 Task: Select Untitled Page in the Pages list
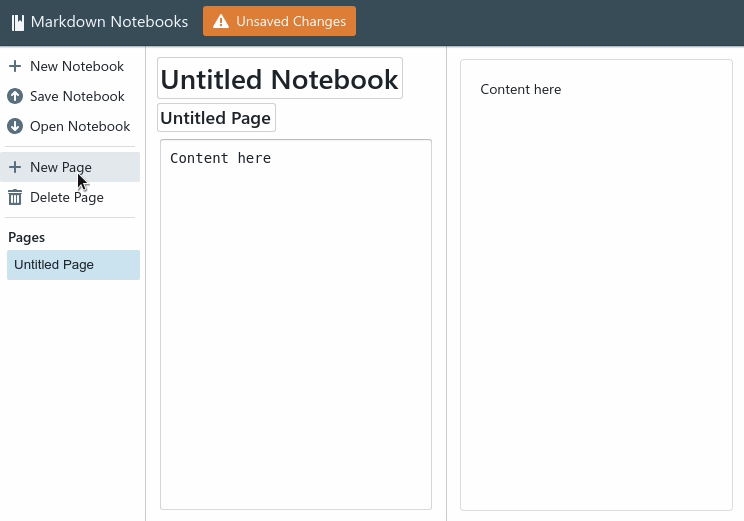[73, 265]
